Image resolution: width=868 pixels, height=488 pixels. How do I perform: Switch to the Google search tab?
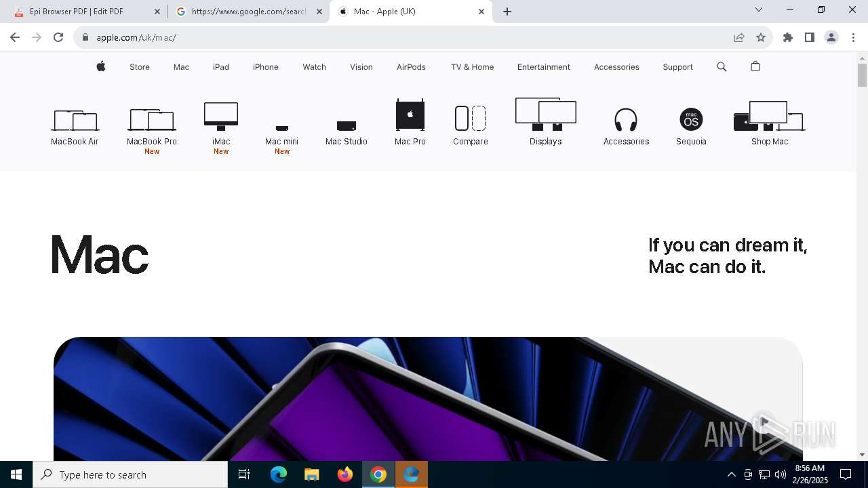click(x=249, y=12)
